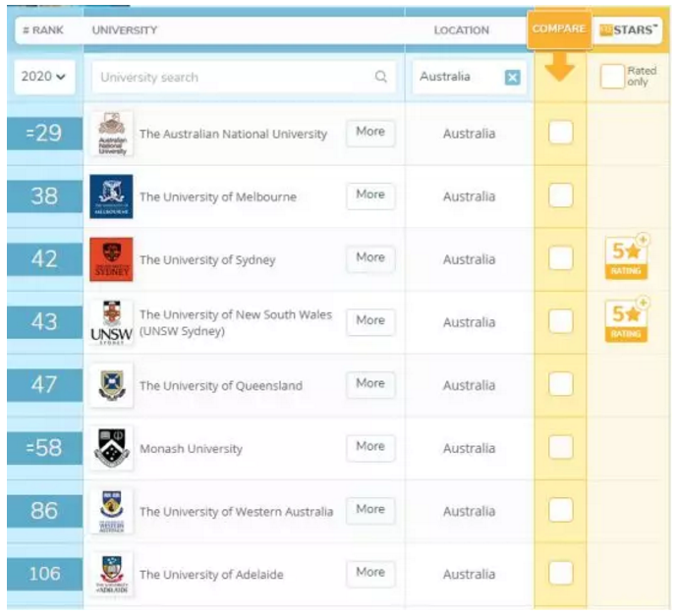The width and height of the screenshot is (677, 616).
Task: Open University of Sydney 5-star rating badge
Action: [x=626, y=257]
